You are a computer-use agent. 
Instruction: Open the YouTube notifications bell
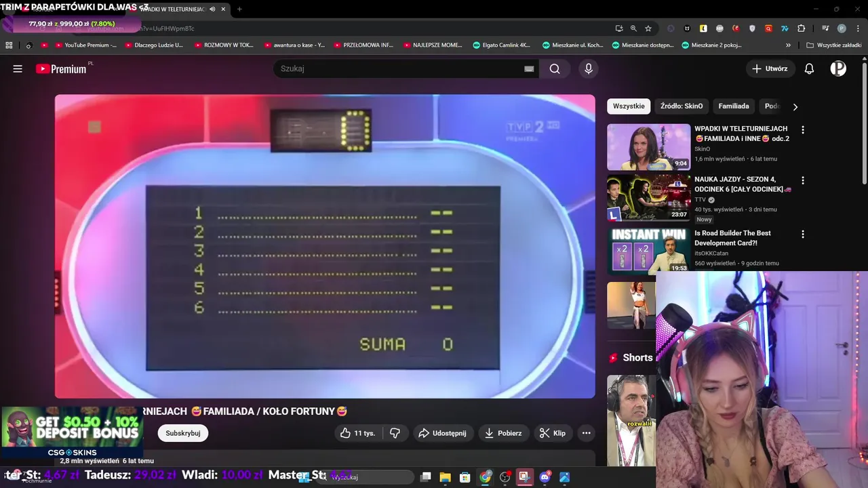tap(809, 68)
